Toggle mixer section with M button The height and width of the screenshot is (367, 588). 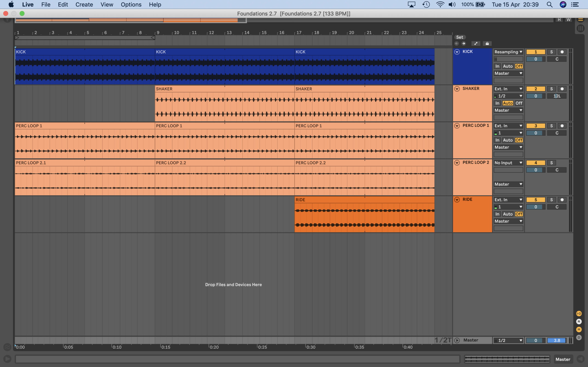(x=579, y=330)
